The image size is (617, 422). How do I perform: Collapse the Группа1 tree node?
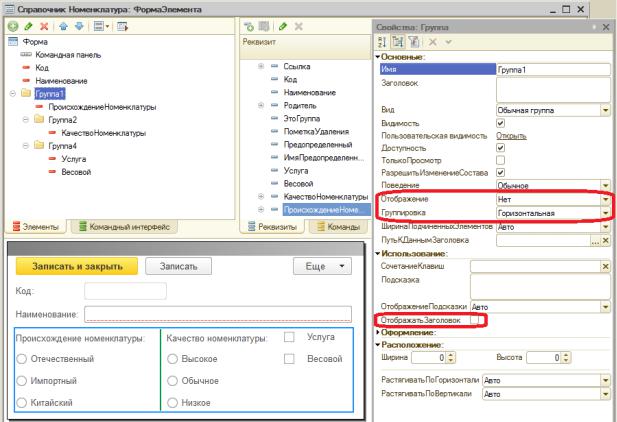(13, 94)
